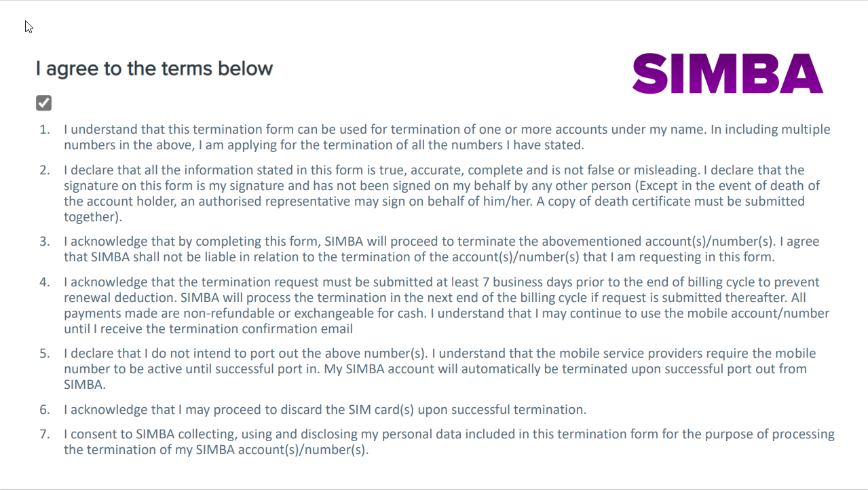Click the list number 7 marker
The width and height of the screenshot is (868, 490).
pos(45,434)
